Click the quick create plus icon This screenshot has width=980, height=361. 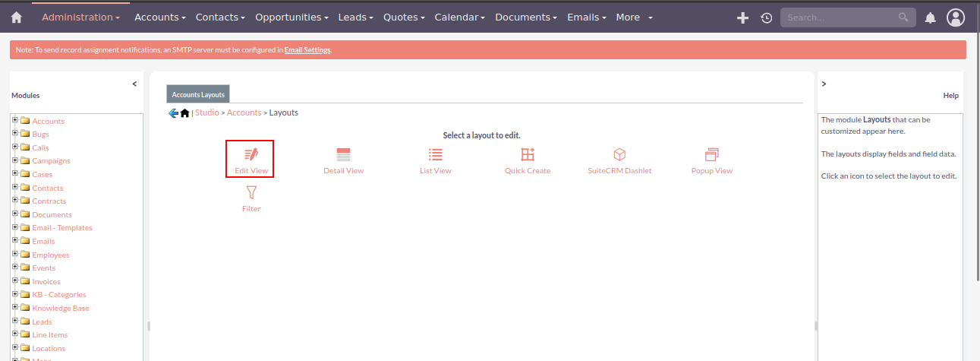coord(743,17)
